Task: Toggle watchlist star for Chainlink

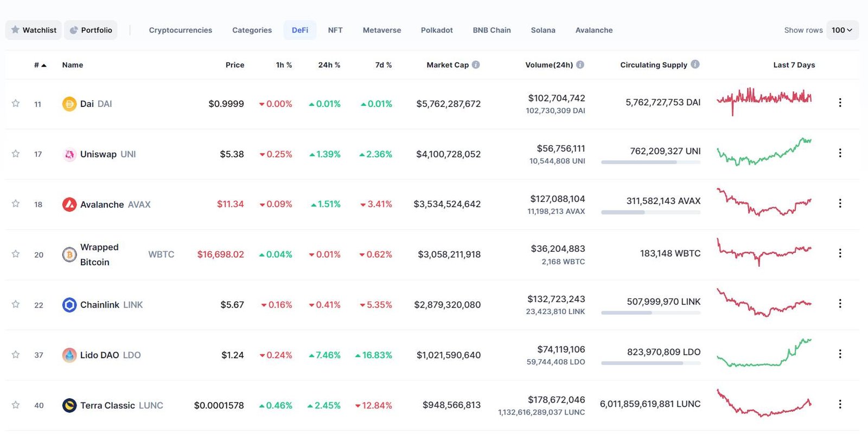Action: 16,304
